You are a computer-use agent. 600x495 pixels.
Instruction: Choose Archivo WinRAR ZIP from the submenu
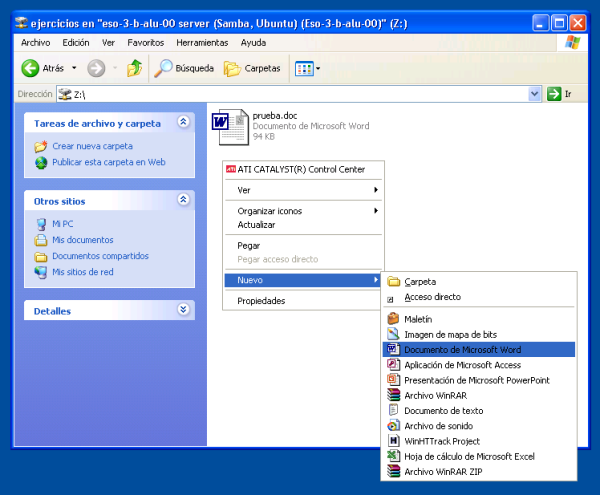pyautogui.click(x=442, y=472)
